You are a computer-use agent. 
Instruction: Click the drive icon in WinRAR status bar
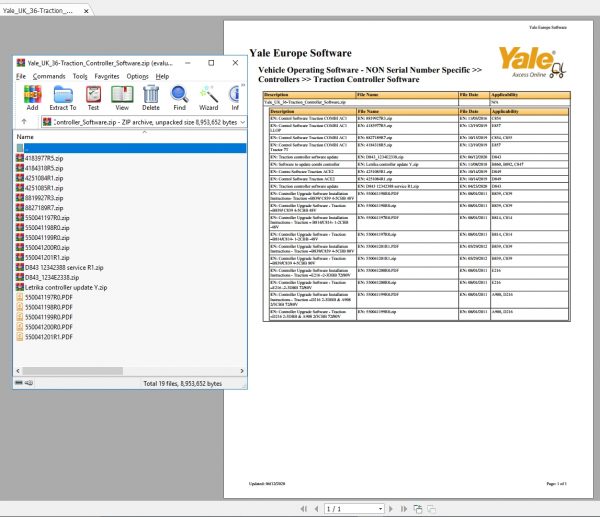19,383
